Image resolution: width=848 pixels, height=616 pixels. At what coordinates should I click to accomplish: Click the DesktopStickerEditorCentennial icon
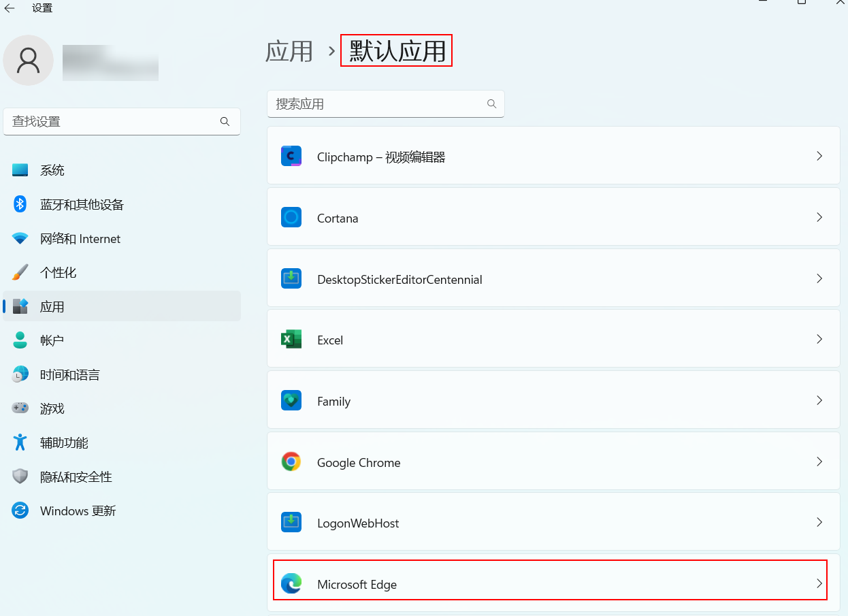click(x=291, y=278)
